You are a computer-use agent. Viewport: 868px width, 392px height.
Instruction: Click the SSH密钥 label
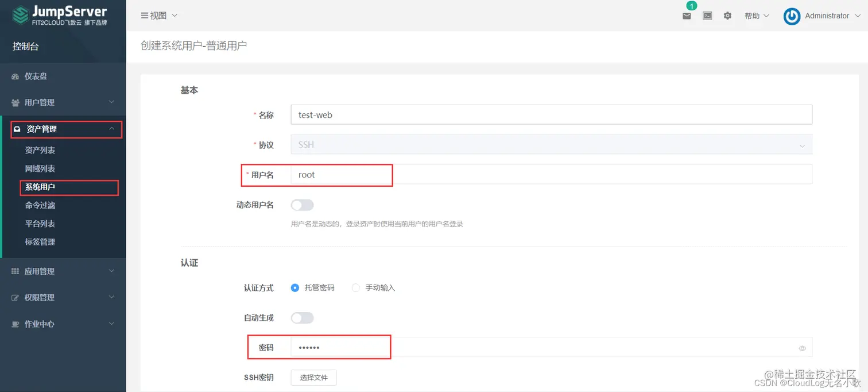pos(259,378)
